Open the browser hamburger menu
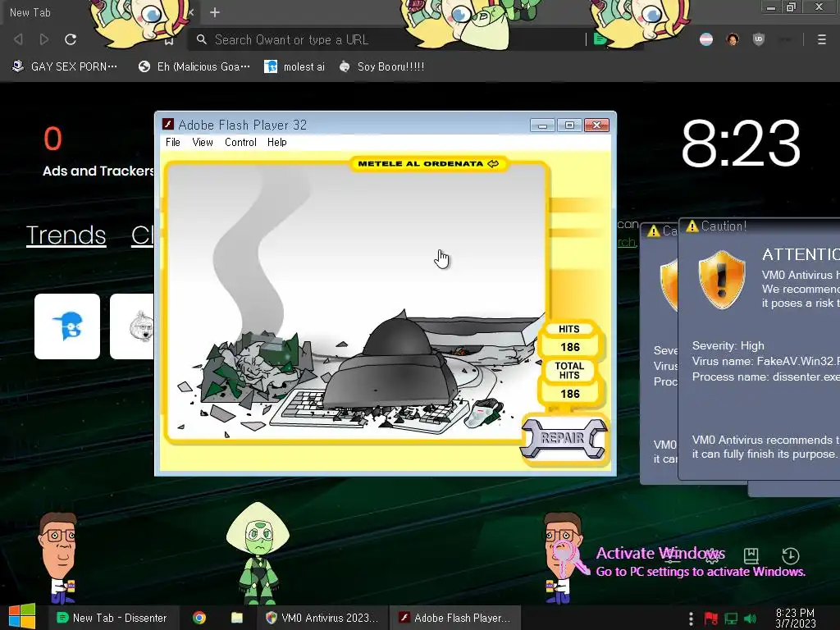This screenshot has width=840, height=630. [x=821, y=39]
